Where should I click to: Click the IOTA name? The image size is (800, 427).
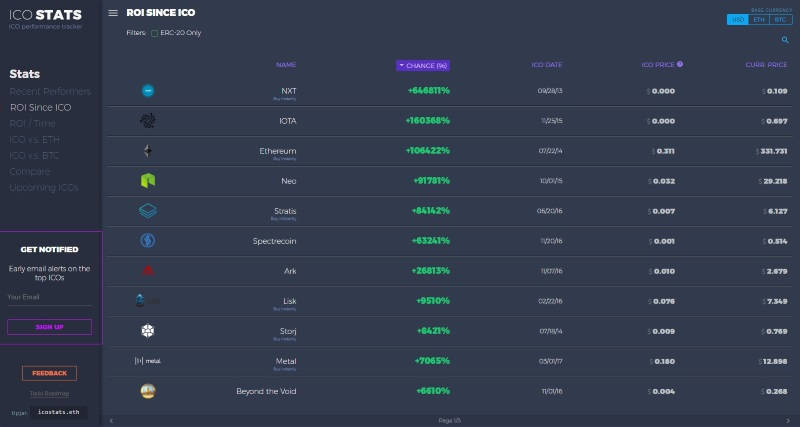pos(288,121)
